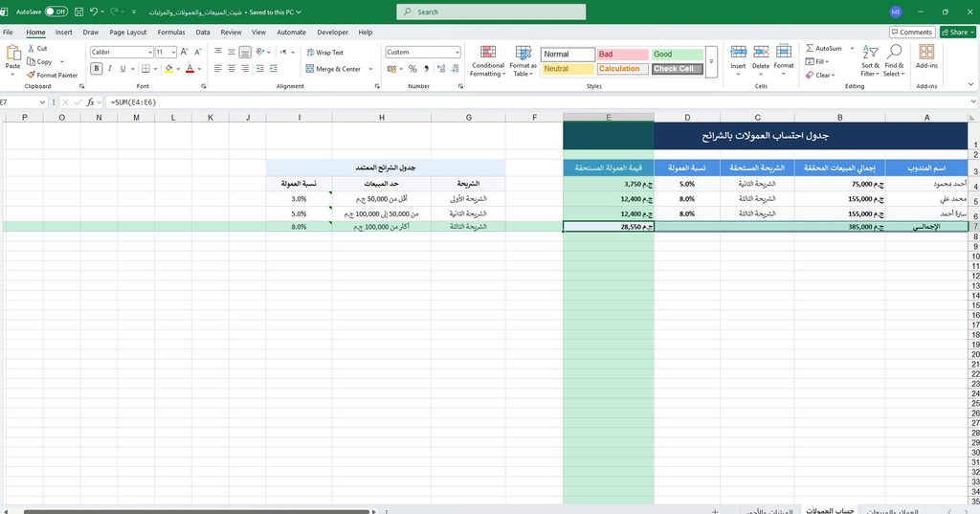Open the font size dropdown

coord(173,53)
